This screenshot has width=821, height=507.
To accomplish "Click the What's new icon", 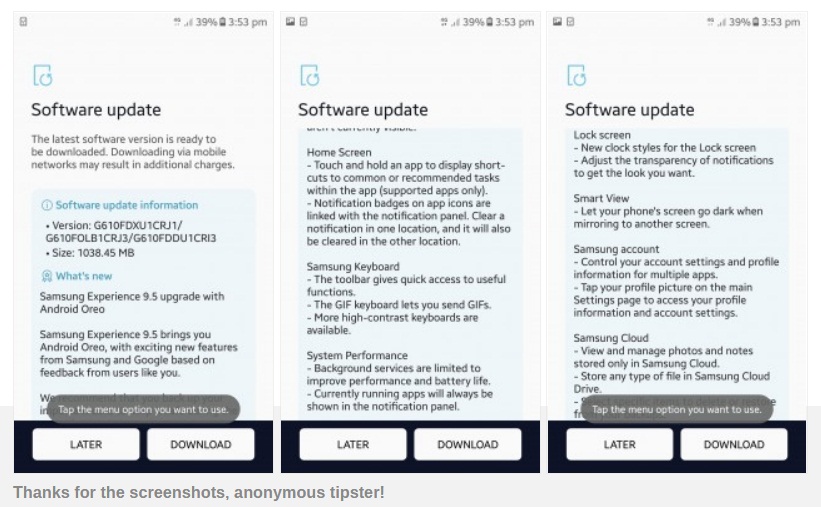I will 47,276.
